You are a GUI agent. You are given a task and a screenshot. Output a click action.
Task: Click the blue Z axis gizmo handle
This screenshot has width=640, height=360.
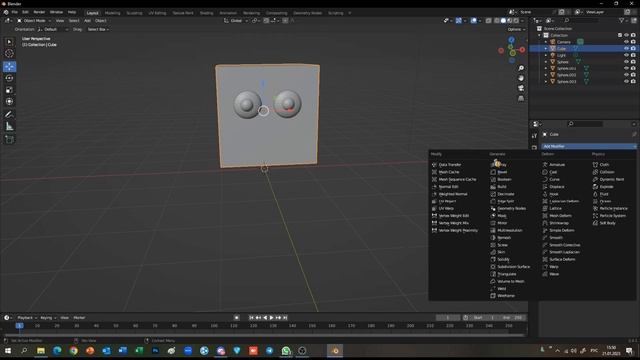pyautogui.click(x=511, y=40)
